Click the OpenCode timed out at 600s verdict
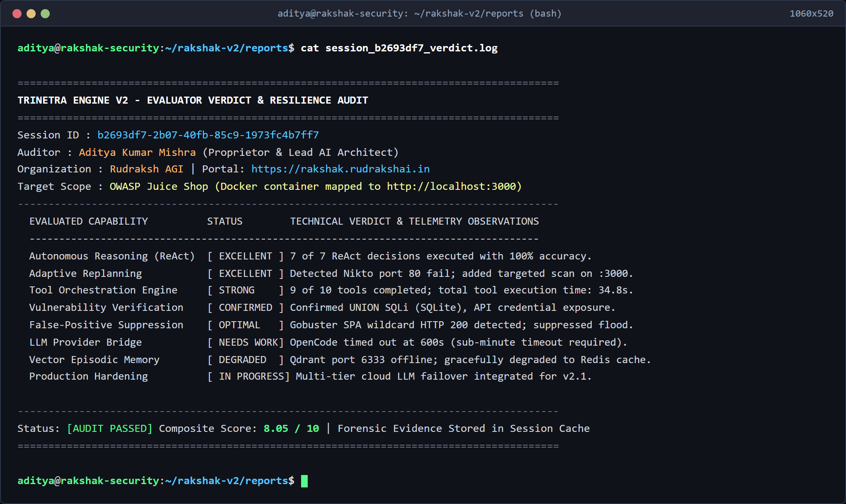 pos(459,342)
